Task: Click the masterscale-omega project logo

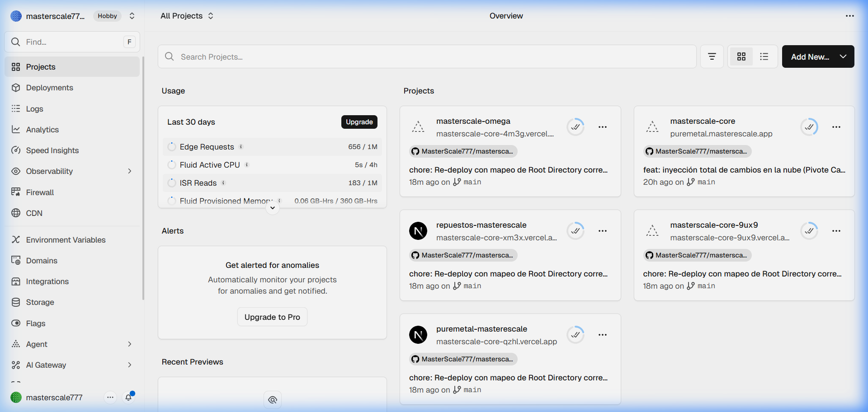Action: [418, 127]
